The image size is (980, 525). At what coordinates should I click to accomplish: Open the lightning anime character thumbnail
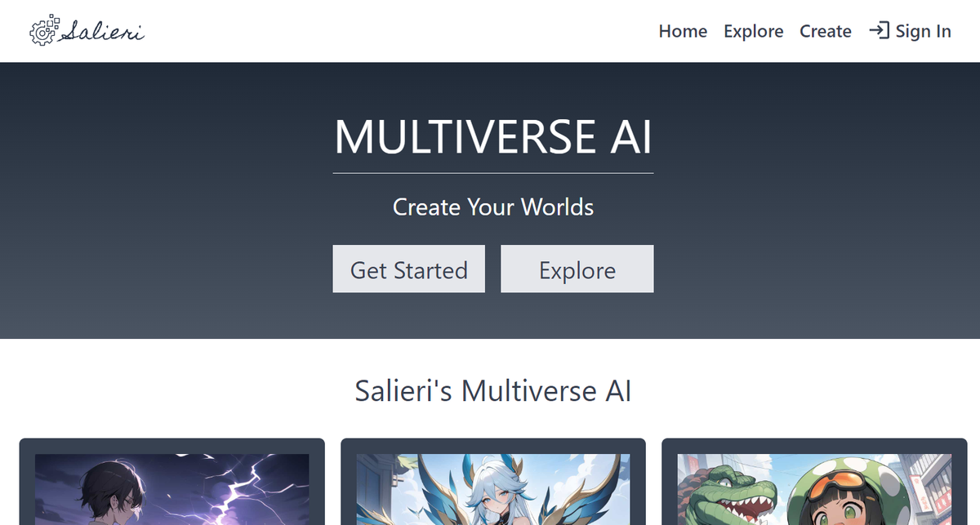click(172, 489)
